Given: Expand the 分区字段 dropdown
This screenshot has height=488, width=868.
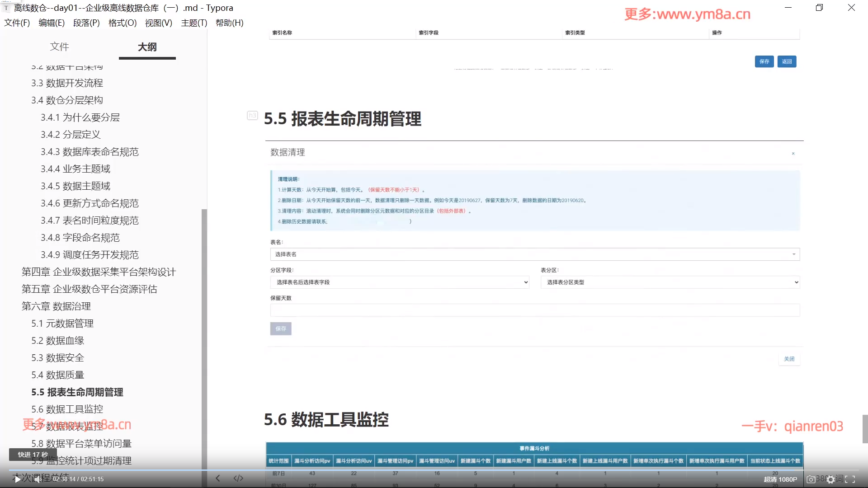Looking at the screenshot, I should 400,282.
